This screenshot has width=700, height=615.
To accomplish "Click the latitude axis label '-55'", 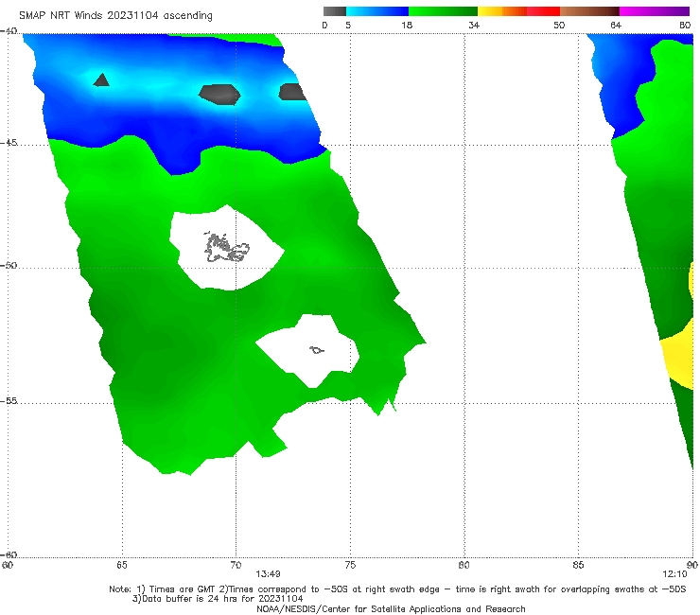I will pos(9,401).
